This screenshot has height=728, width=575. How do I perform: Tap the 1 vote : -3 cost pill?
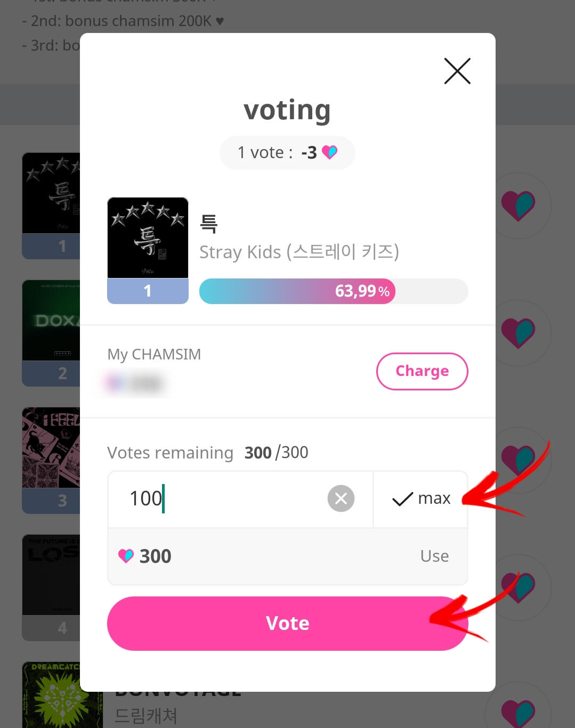coord(287,153)
